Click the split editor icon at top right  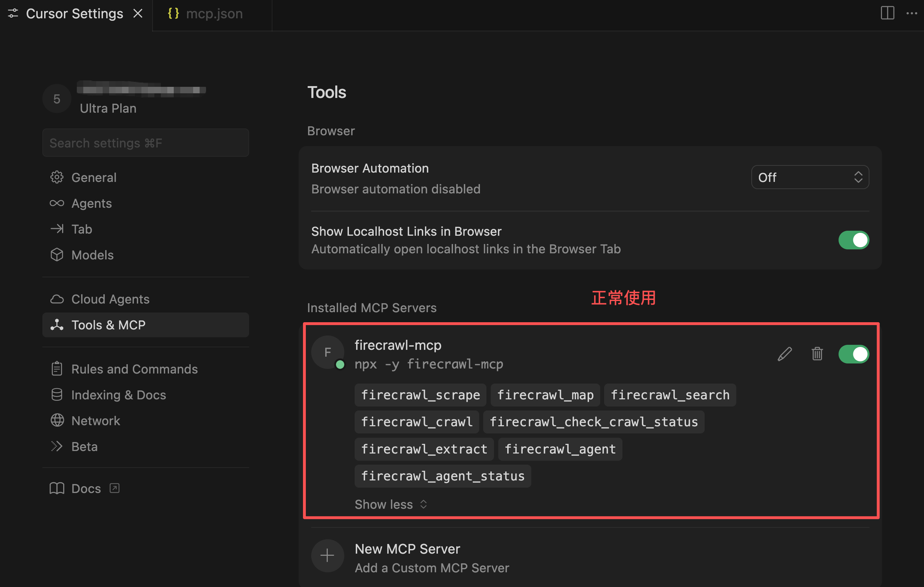(887, 13)
